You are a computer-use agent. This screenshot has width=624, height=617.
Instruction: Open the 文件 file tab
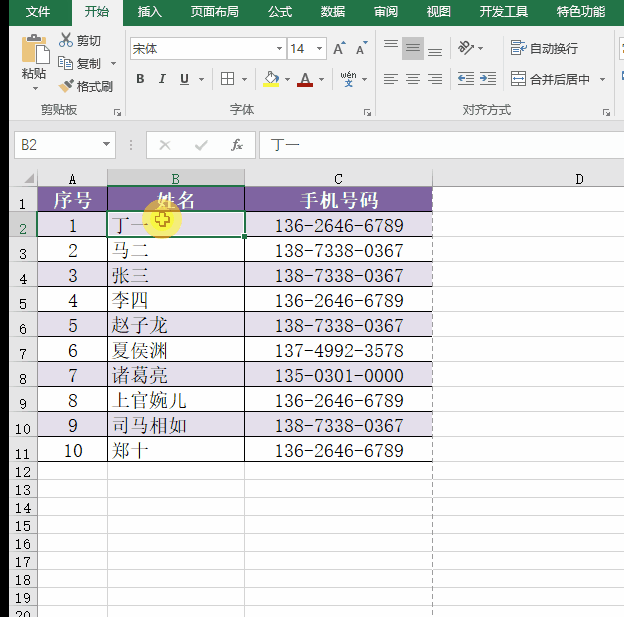(x=38, y=12)
